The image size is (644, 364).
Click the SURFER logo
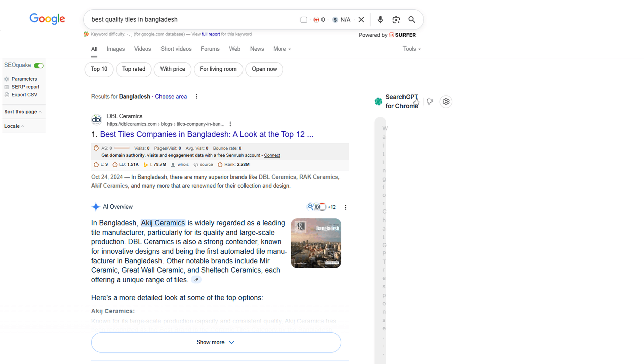[x=403, y=35]
